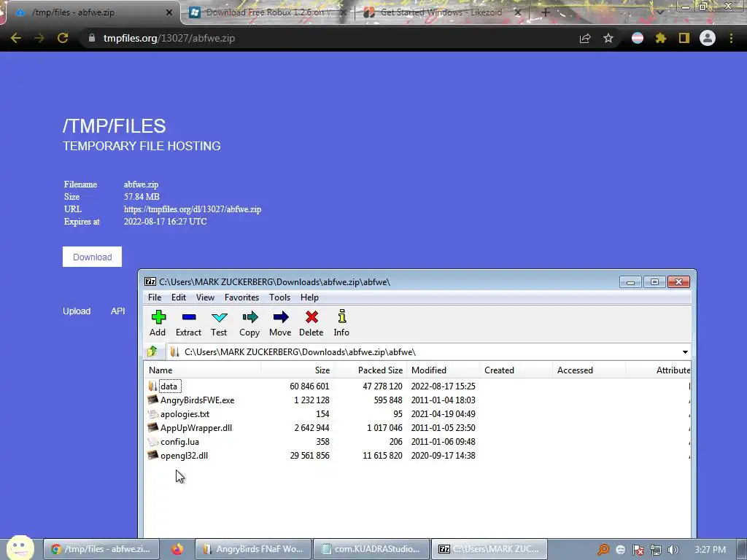Close the /tmp/files abfwe.zip tab
The image size is (747, 560).
pos(169,12)
